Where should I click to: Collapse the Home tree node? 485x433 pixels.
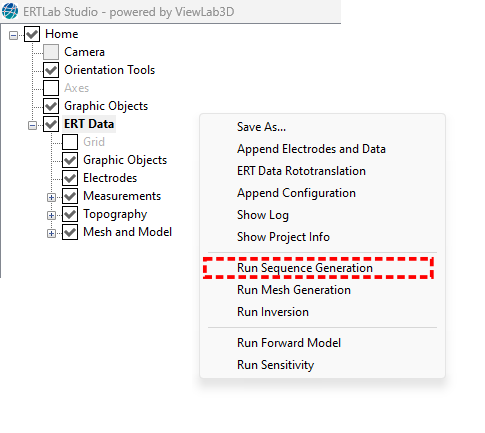pos(13,35)
